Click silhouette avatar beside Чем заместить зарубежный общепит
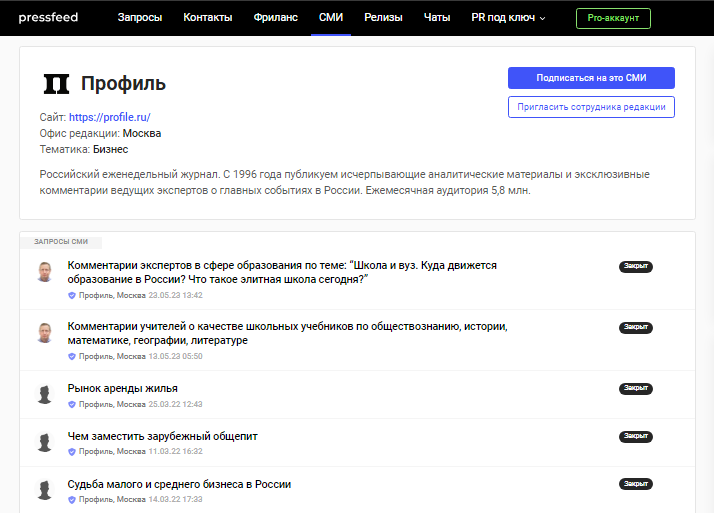The width and height of the screenshot is (714, 513). coord(45,442)
